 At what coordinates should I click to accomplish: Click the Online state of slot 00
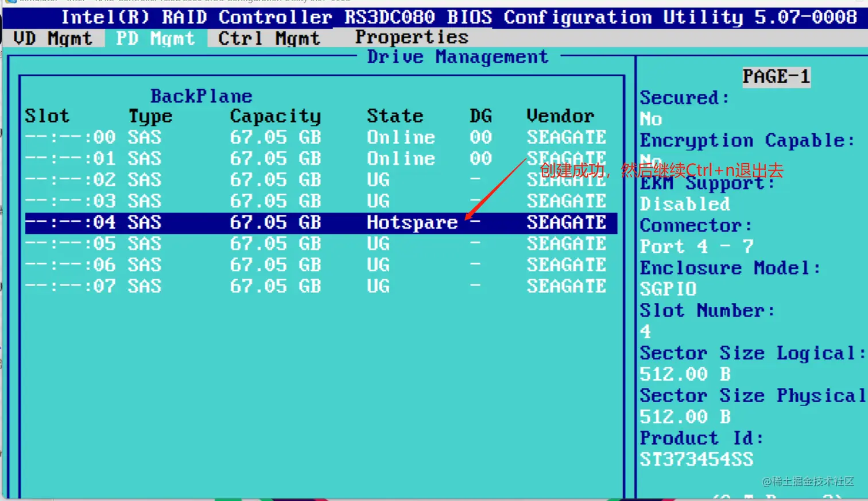point(401,137)
